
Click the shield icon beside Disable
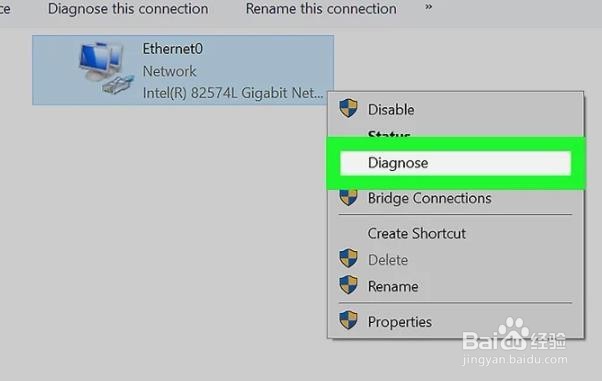pyautogui.click(x=348, y=108)
